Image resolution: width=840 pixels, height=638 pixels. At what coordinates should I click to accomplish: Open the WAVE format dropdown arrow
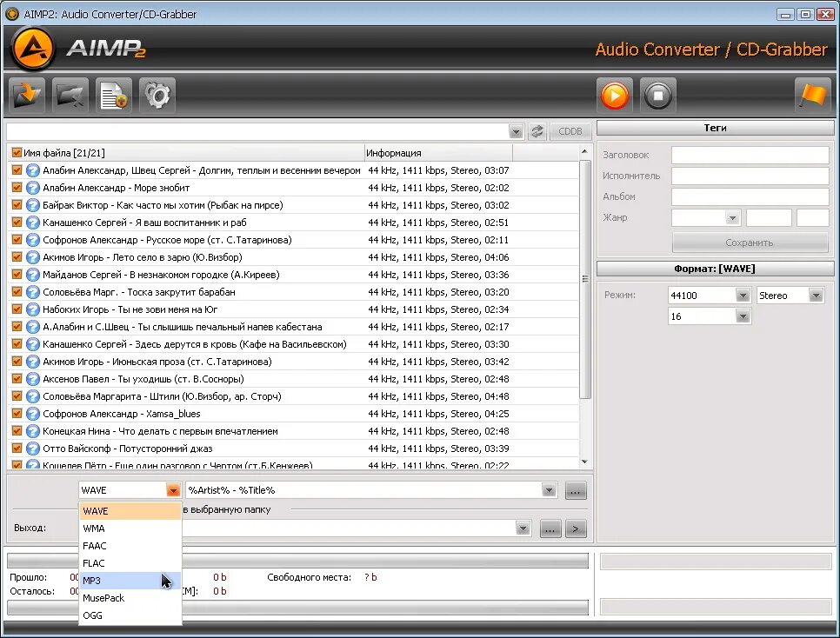click(x=172, y=490)
